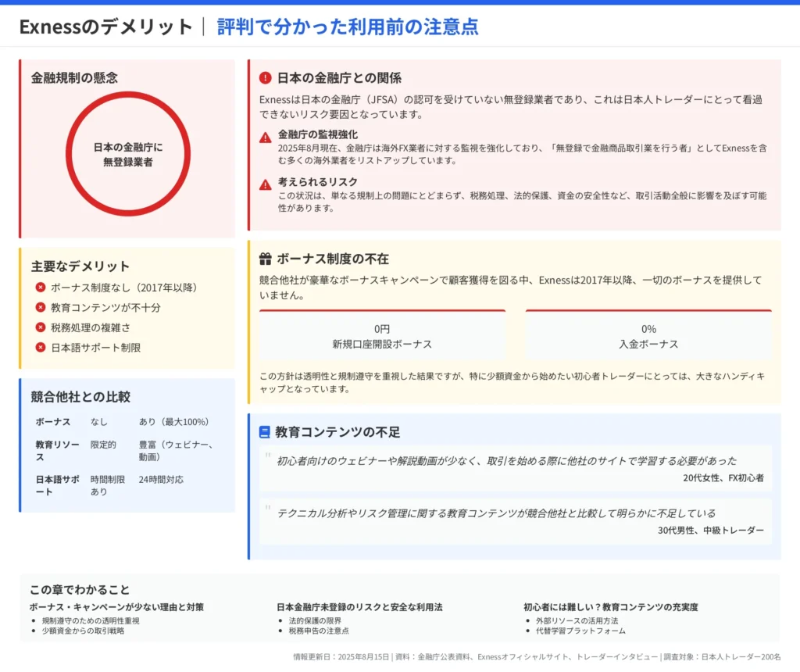Click the red X icon beside ボーナス制度なし
Image resolution: width=800 pixels, height=672 pixels.
(41, 288)
